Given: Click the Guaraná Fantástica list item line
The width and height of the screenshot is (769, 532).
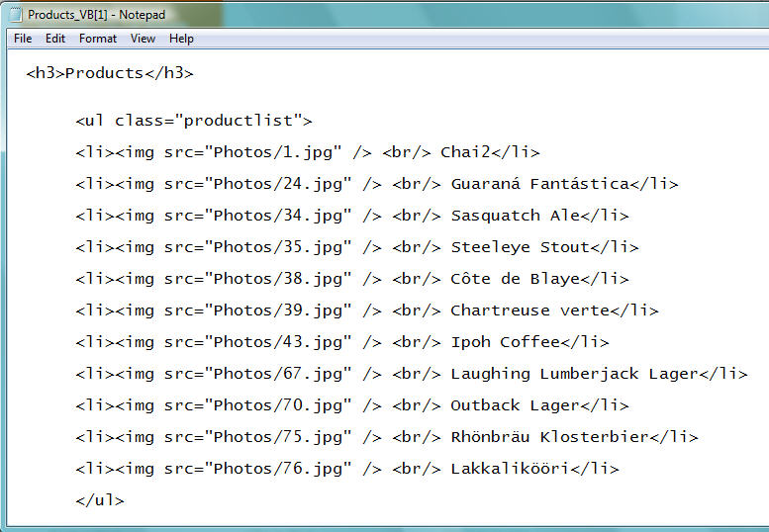Looking at the screenshot, I should 376,184.
